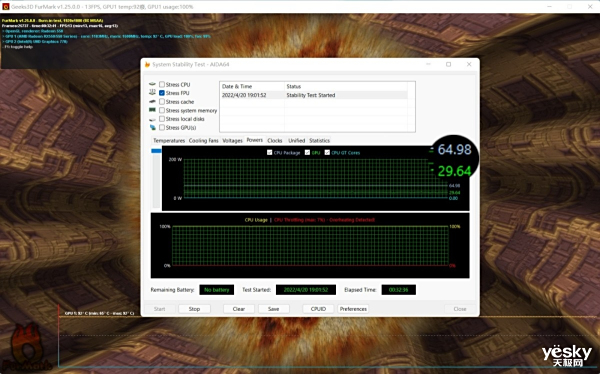Tick the Stress local disks checkbox
Screen dimensions: 600x374
pyautogui.click(x=162, y=119)
